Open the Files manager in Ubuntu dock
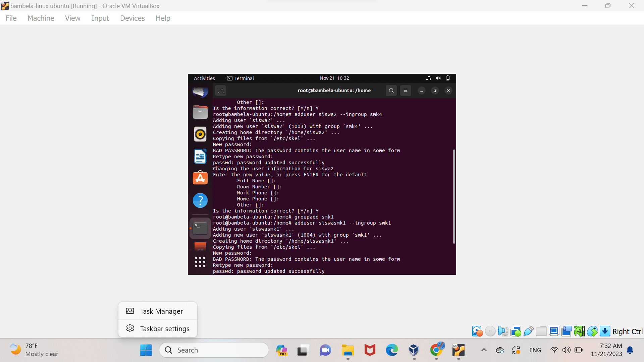Screen dimensions: 644x362 pos(200,112)
